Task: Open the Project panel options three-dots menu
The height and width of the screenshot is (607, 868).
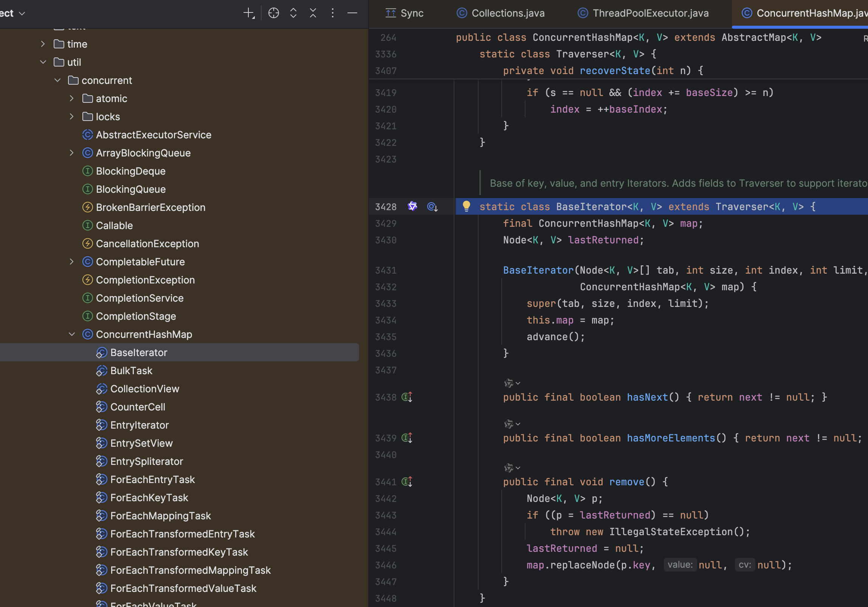Action: (332, 13)
